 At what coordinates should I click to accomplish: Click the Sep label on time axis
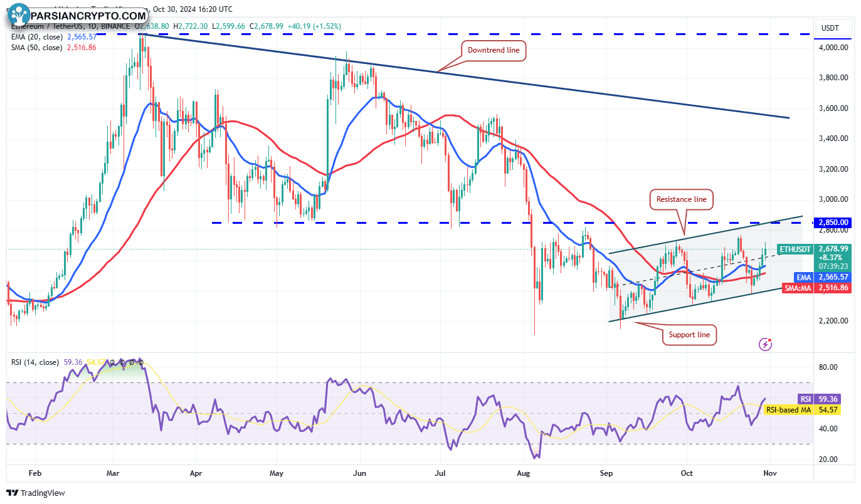pyautogui.click(x=606, y=473)
